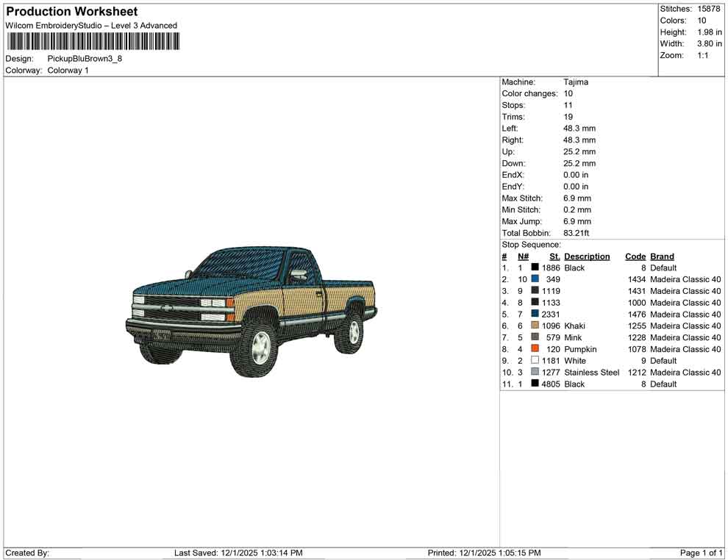Viewport: 728px width, 560px height.
Task: Select the Mink thread color swatch
Action: (534, 337)
